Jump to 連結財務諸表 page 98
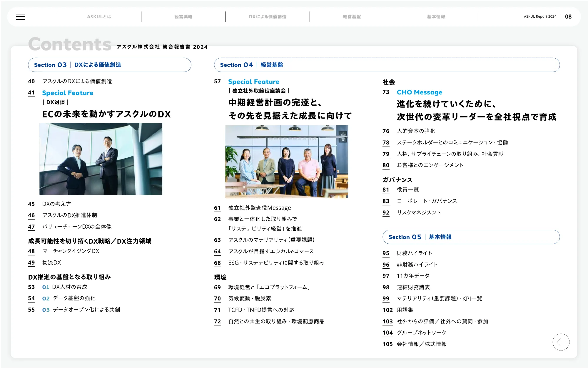The image size is (588, 369). point(413,287)
